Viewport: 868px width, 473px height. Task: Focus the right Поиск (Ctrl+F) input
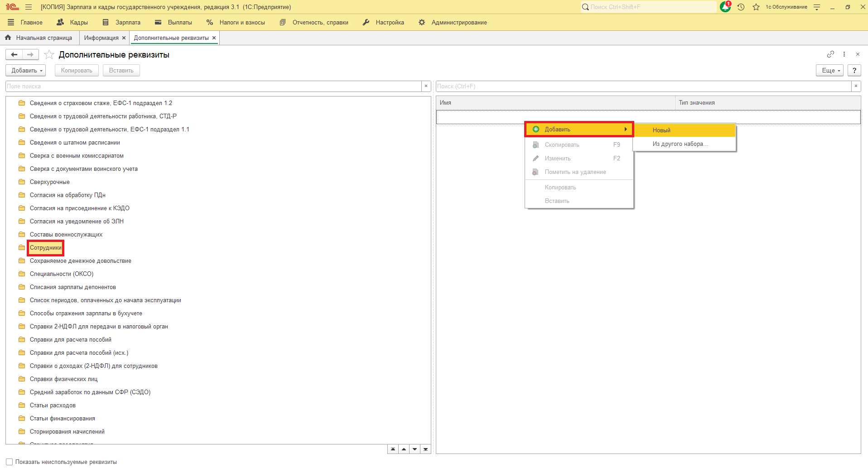pos(643,86)
